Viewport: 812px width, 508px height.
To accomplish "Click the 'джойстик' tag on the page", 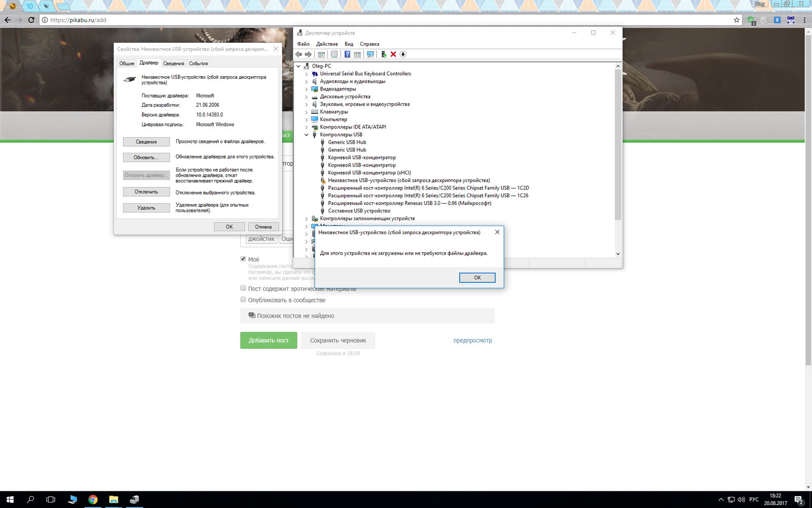I will pos(261,239).
